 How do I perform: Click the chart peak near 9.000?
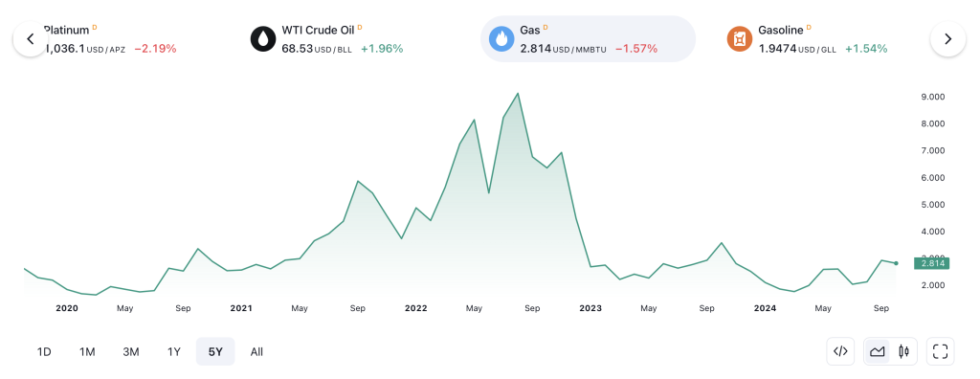518,94
